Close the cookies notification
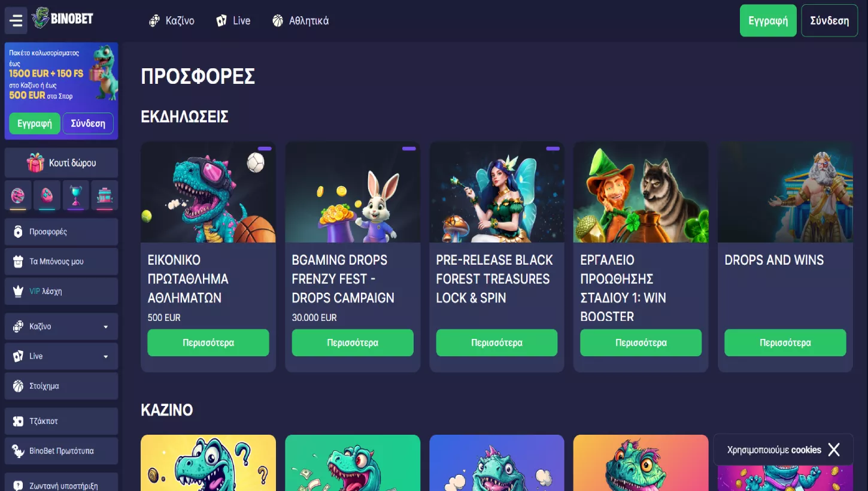 (834, 450)
